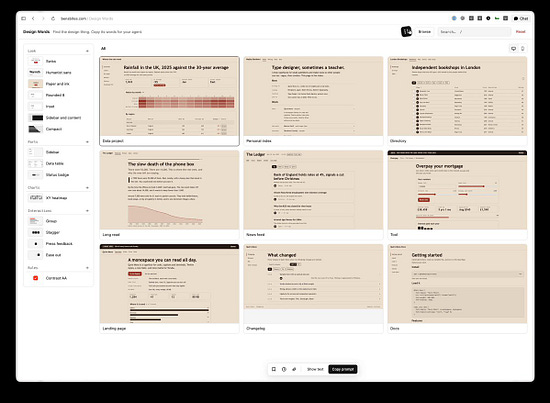
Task: Open the Browse button
Action: 424,32
